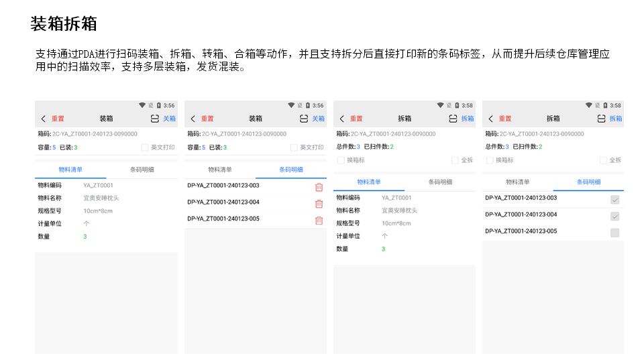Screen dimensions: 644x362
Task: Uncheck the box for barcode DP-YA_ZT0001-240123-003
Action: [614, 200]
